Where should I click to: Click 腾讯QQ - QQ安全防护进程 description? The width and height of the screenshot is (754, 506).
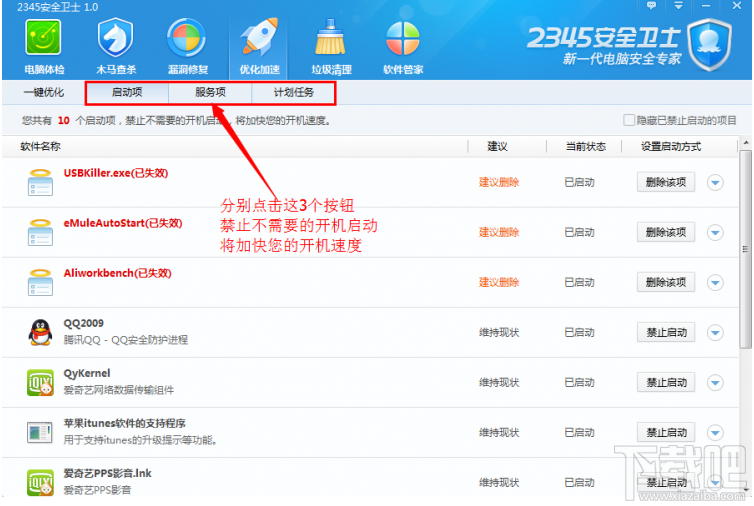pyautogui.click(x=126, y=340)
